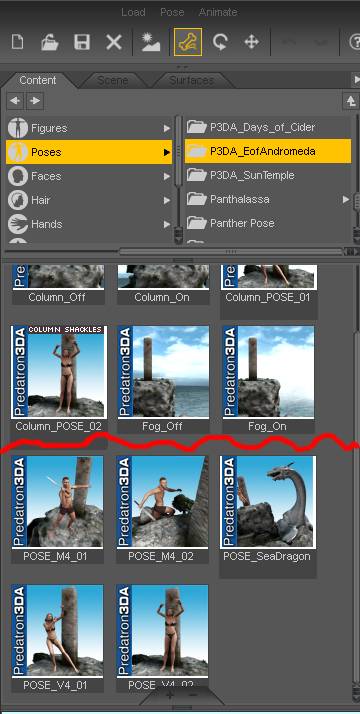The height and width of the screenshot is (714, 360).
Task: Click the render image icon with sun
Action: (150, 42)
